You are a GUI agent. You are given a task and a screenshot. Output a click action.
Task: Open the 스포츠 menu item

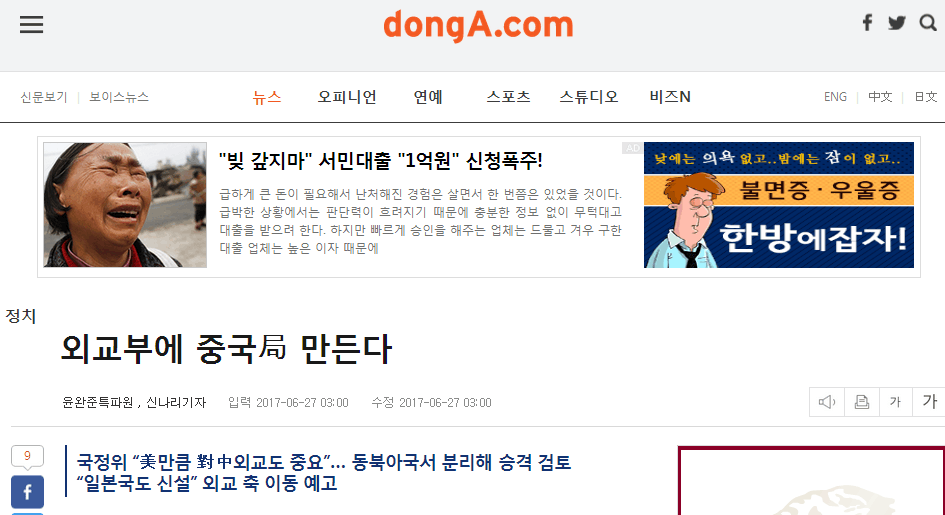pos(509,97)
